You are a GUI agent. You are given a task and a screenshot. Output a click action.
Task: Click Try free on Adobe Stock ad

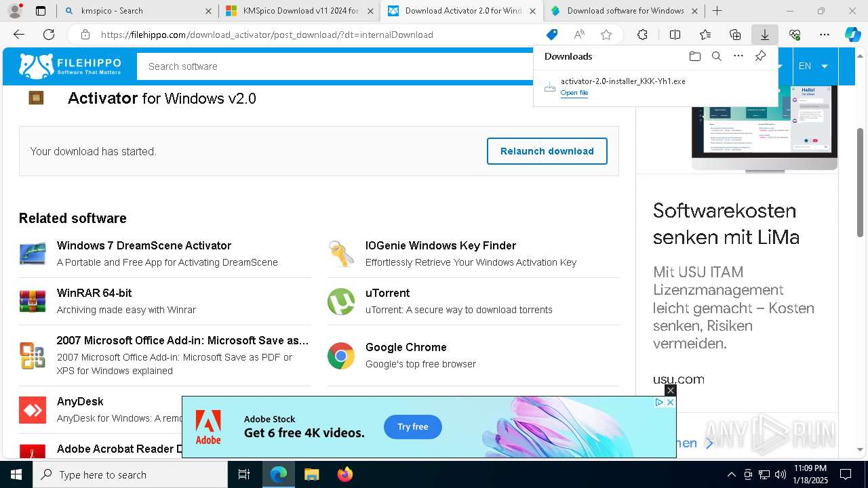(413, 427)
